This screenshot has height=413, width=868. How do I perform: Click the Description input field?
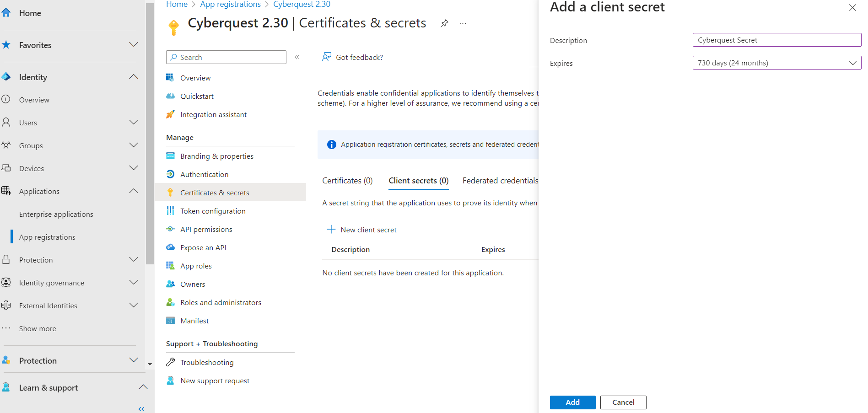[x=777, y=40]
